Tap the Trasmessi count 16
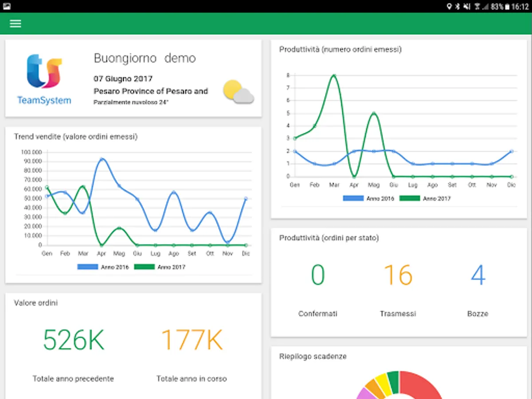Image resolution: width=532 pixels, height=399 pixels. pos(398,275)
